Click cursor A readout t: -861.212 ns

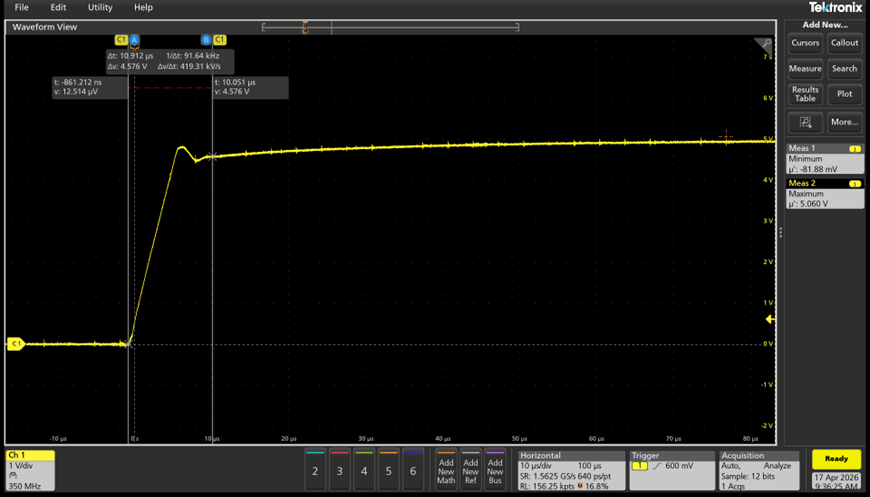pos(78,82)
